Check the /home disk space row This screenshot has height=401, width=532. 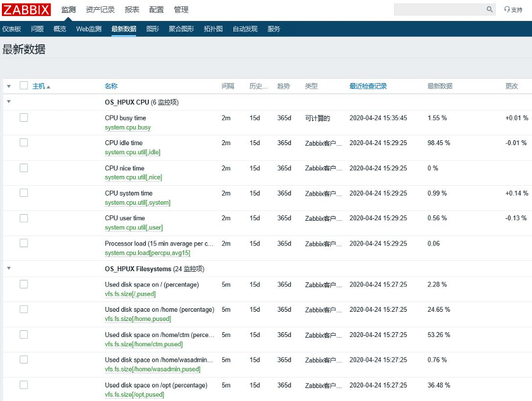[24, 309]
